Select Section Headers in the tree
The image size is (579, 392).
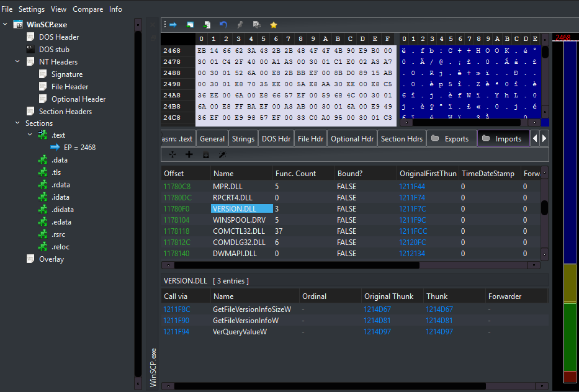point(65,111)
